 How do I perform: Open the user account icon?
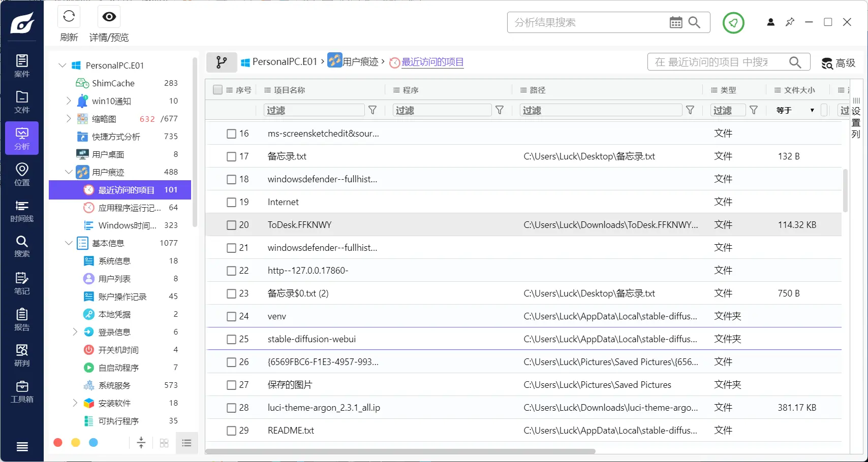[x=771, y=22]
